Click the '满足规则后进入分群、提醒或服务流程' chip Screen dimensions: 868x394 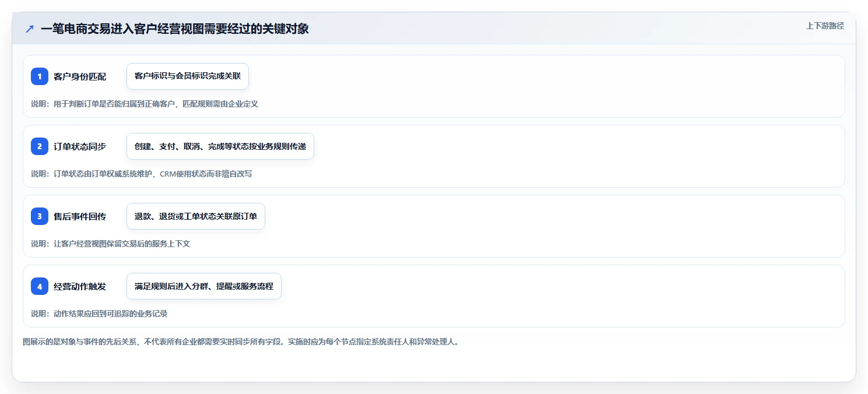click(x=204, y=286)
